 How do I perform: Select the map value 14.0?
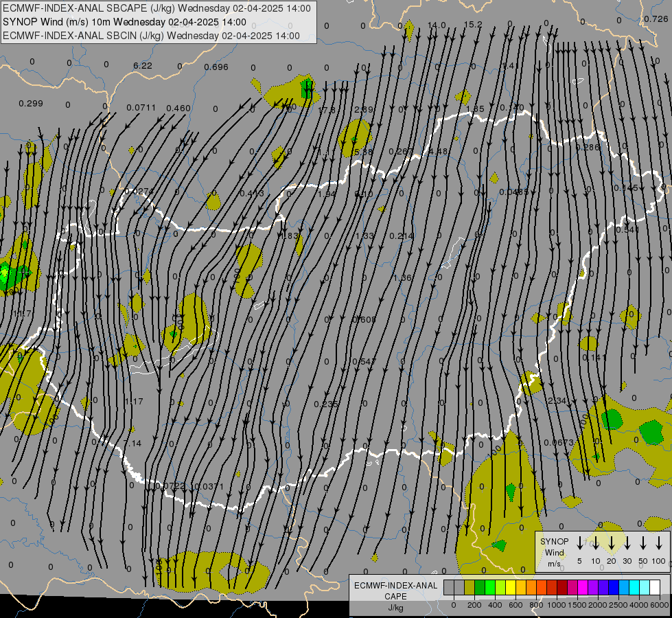(x=437, y=25)
